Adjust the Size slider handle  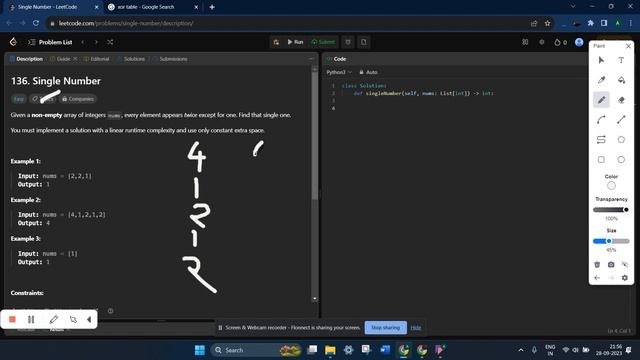click(609, 241)
